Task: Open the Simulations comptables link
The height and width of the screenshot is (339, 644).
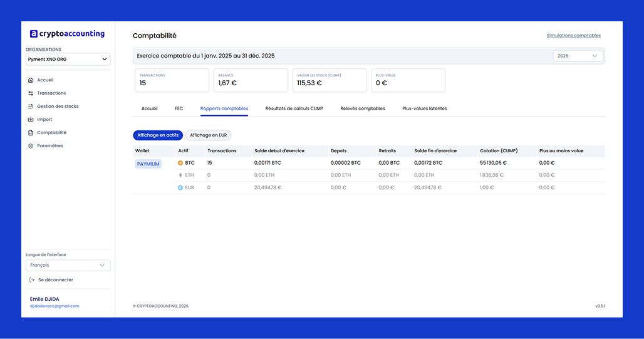Action: [573, 36]
